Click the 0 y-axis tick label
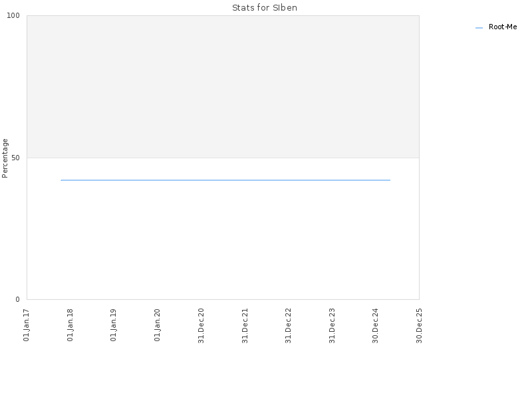Image resolution: width=532 pixels, height=399 pixels. (x=18, y=300)
